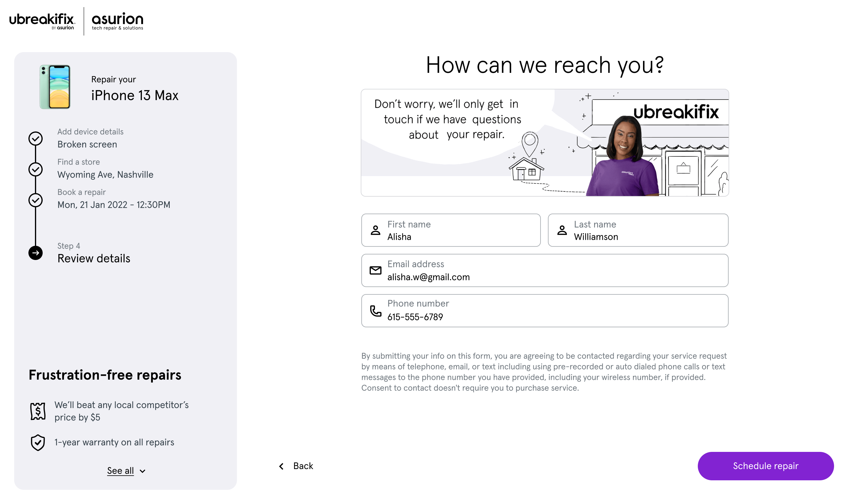Focus the First name input field

tap(451, 230)
